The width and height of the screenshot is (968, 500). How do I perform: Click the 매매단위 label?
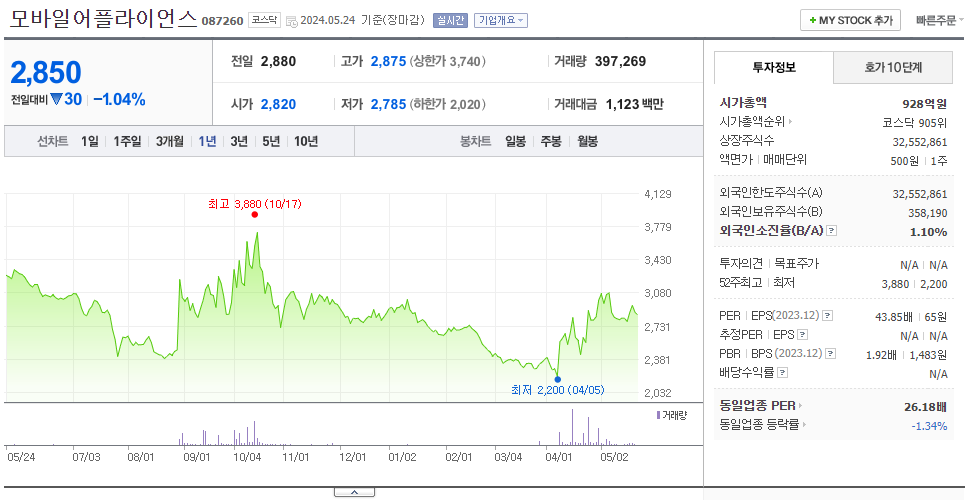pos(785,159)
